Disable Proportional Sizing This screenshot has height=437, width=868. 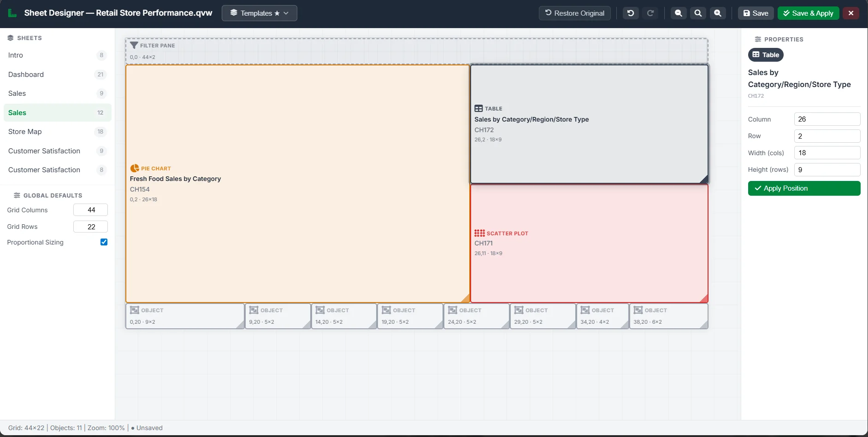[x=103, y=242]
